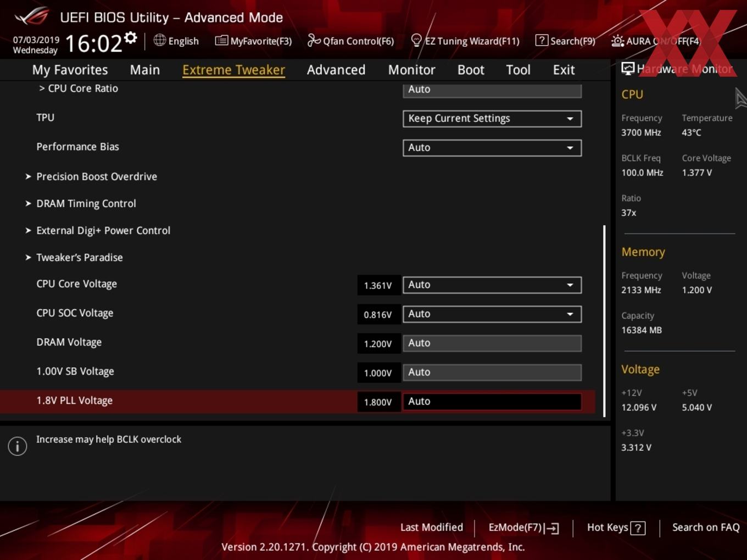Go to the Monitor tab
The image size is (747, 560).
pos(412,70)
